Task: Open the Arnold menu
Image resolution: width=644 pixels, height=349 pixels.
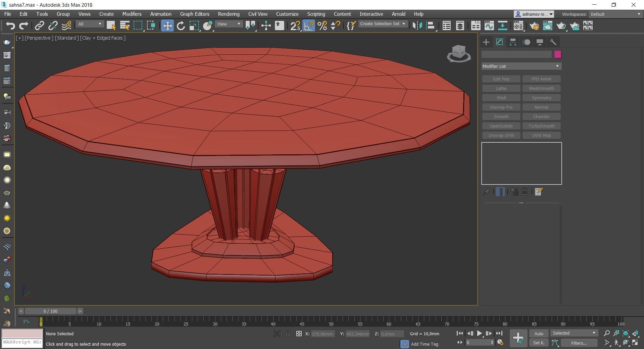Action: pos(398,14)
